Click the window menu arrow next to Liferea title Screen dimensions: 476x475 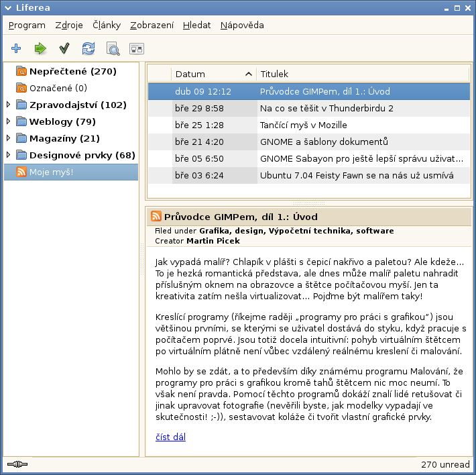[8, 8]
